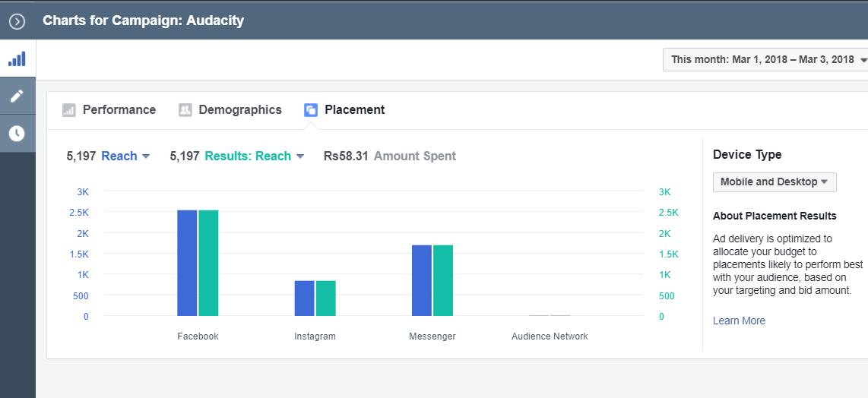Viewport: 868px width, 398px height.
Task: Click the Placement tab icon
Action: pos(311,110)
